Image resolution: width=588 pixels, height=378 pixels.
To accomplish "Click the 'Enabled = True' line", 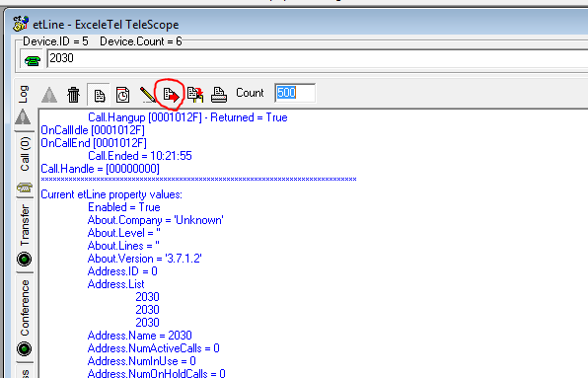I will [x=123, y=207].
